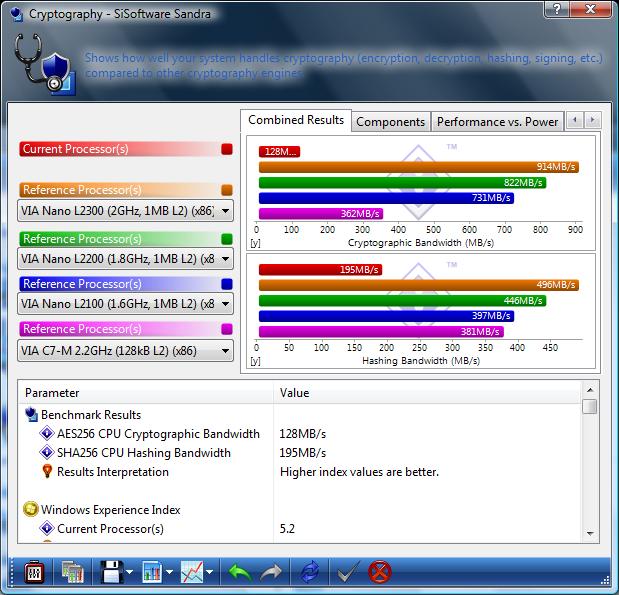Click the Results Interpretation lightbulb icon
This screenshot has width=619, height=595.
tap(47, 471)
